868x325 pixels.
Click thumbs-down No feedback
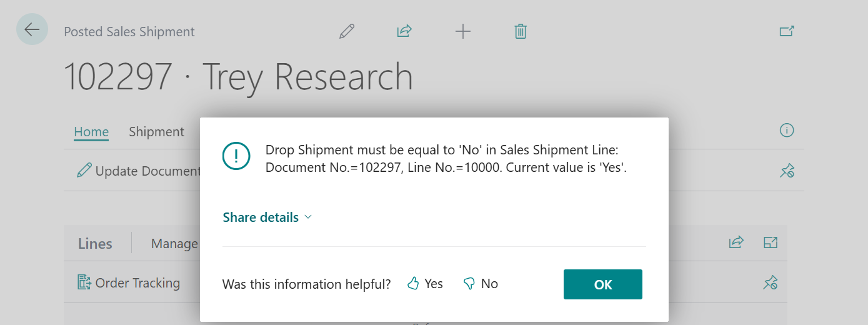(480, 284)
